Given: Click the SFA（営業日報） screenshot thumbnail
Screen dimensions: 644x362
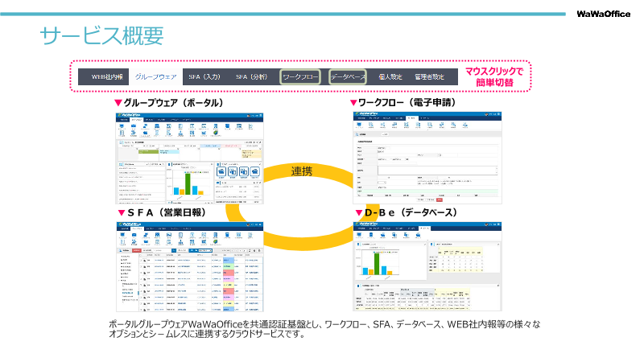Looking at the screenshot, I should point(189,267).
